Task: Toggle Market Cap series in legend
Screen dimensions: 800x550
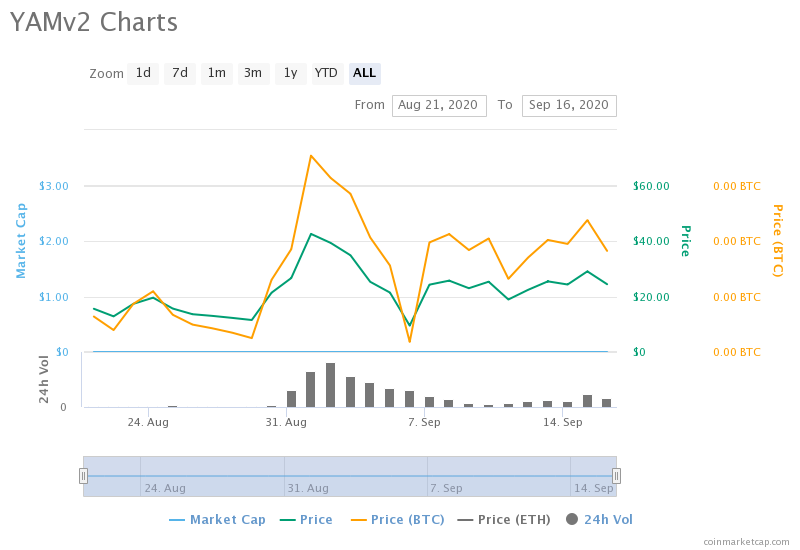Action: click(x=217, y=520)
